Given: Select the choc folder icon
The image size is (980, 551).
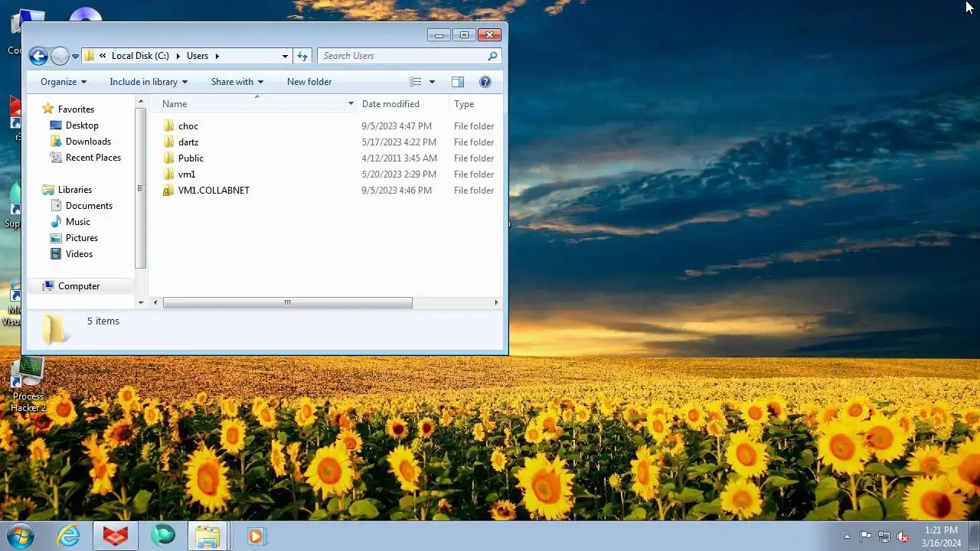Looking at the screenshot, I should point(168,126).
